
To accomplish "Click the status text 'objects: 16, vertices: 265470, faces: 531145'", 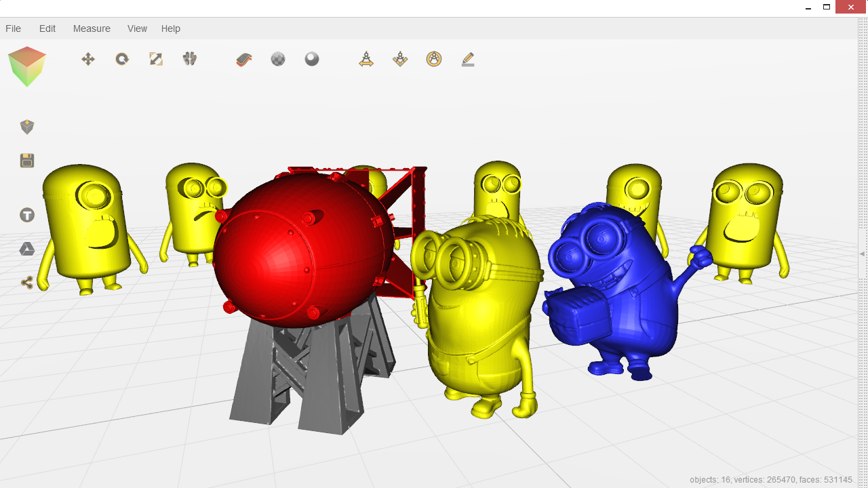I will 771,480.
